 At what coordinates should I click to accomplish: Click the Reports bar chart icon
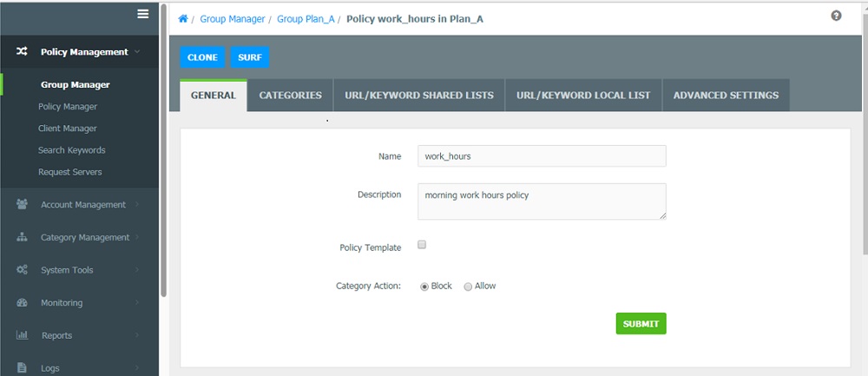pyautogui.click(x=22, y=335)
